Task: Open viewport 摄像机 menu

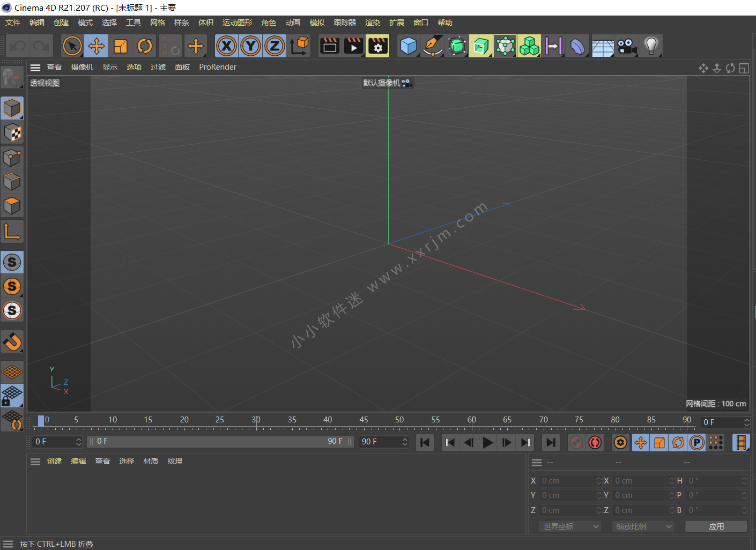Action: pyautogui.click(x=82, y=67)
